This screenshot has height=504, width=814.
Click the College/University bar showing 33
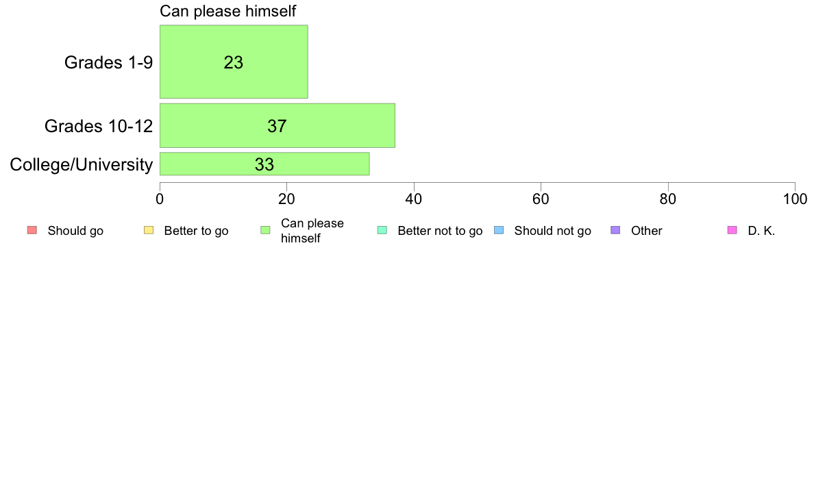[x=264, y=164]
